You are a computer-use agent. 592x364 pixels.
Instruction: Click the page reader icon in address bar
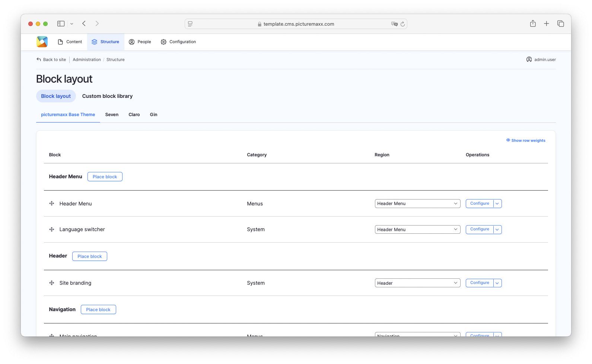pyautogui.click(x=190, y=24)
